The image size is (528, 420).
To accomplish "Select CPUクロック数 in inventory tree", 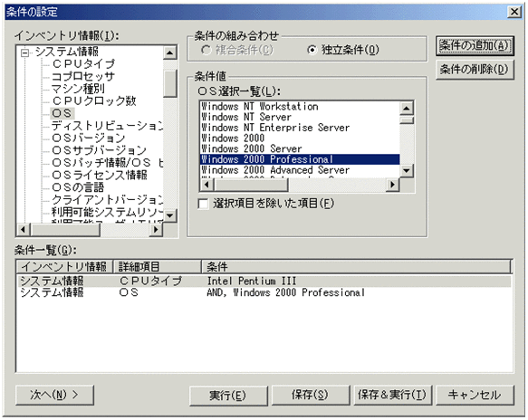I will click(94, 101).
